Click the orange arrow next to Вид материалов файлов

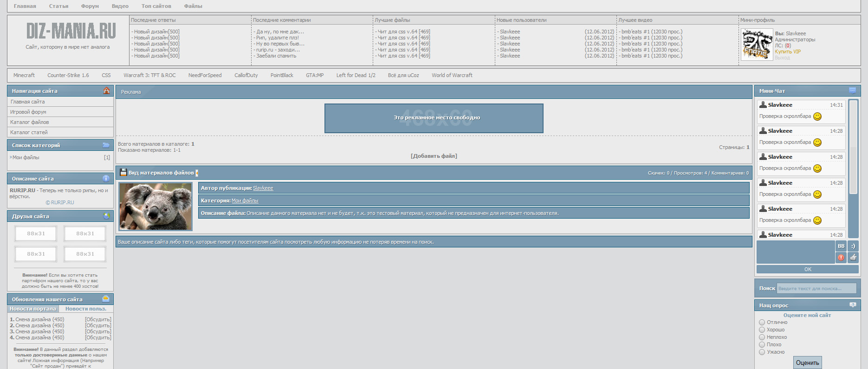pyautogui.click(x=197, y=173)
